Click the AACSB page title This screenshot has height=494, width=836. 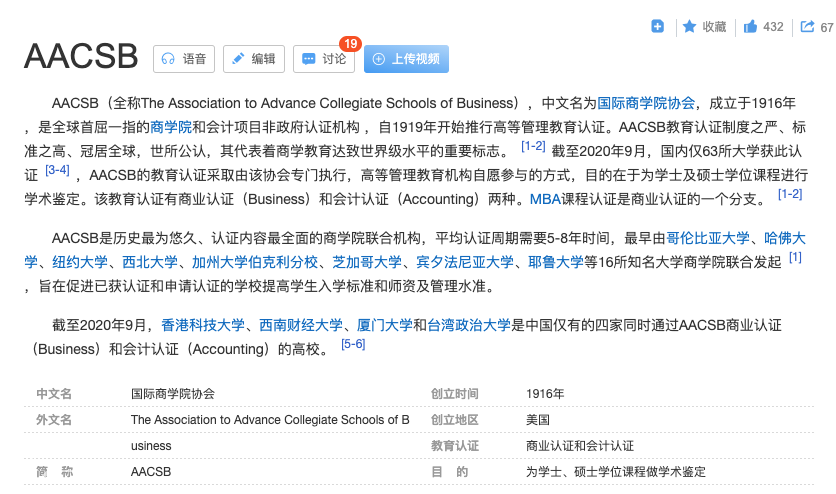(x=81, y=56)
